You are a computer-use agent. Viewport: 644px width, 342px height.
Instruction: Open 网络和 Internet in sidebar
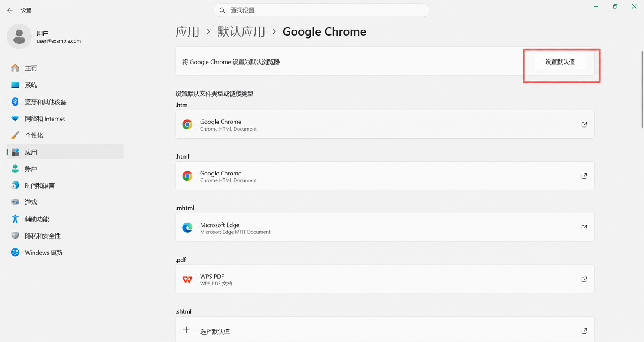(x=65, y=119)
